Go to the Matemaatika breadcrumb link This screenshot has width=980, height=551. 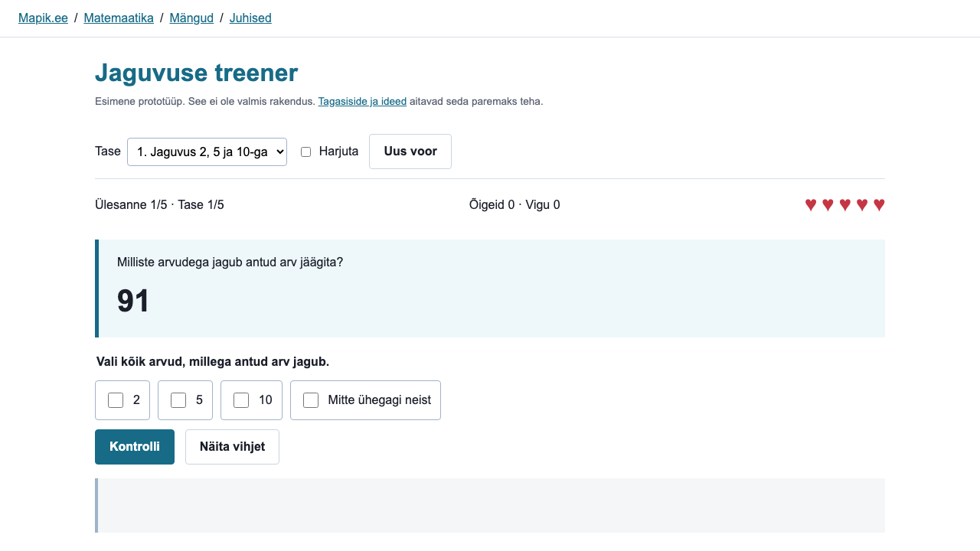119,18
